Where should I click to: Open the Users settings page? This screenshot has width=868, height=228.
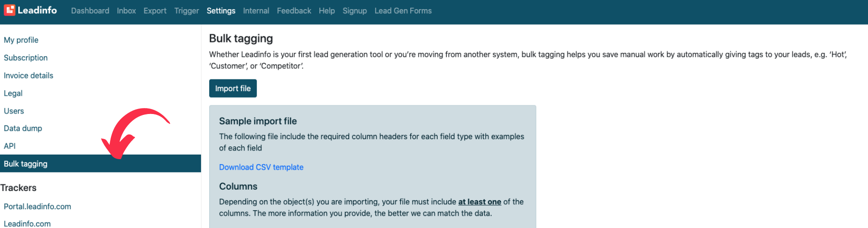(x=14, y=111)
